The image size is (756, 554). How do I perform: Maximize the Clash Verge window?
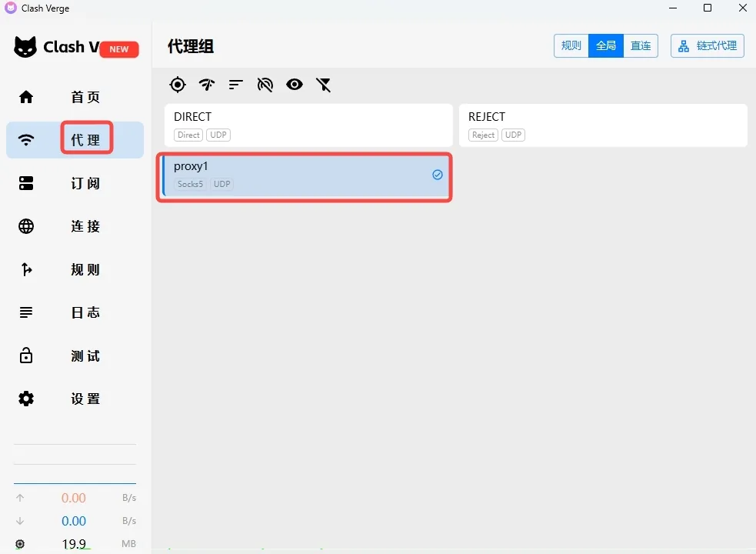tap(708, 8)
